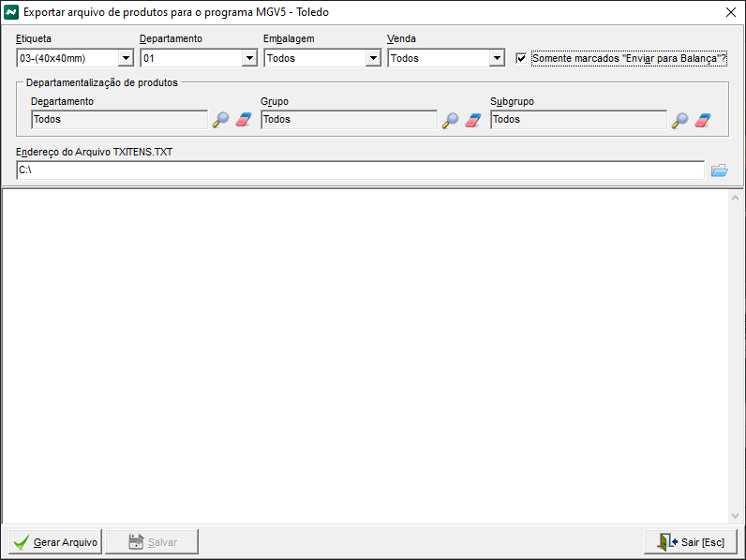
Task: Click the Subgrupo 'Todos' filter field
Action: [579, 120]
